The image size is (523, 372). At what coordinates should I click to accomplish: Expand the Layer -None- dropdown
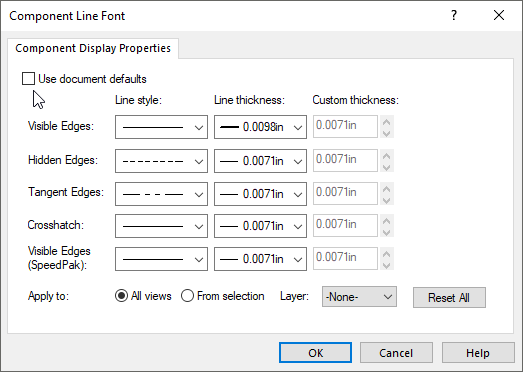pyautogui.click(x=359, y=297)
